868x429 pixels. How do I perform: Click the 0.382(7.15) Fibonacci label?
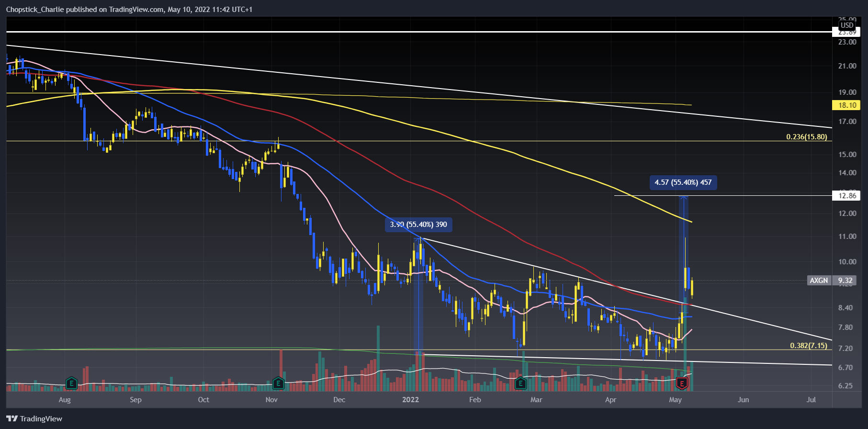(x=808, y=346)
